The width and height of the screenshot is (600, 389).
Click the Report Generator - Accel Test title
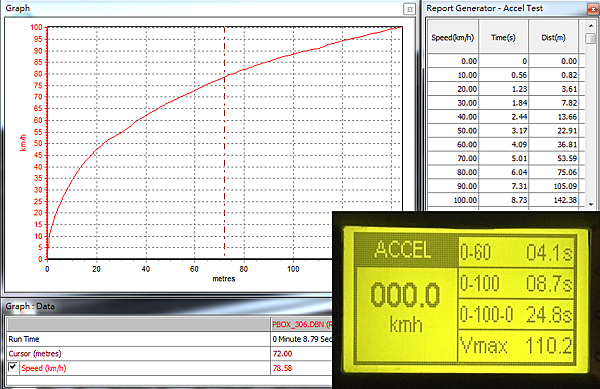pyautogui.click(x=484, y=8)
